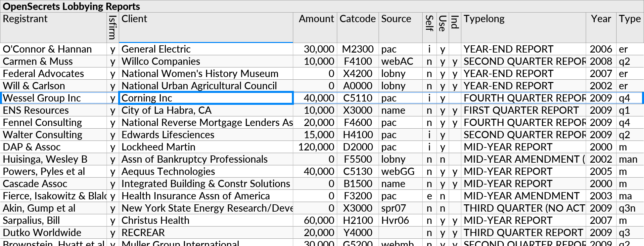
Task: Select National Women's History Museum cell
Action: pos(206,73)
